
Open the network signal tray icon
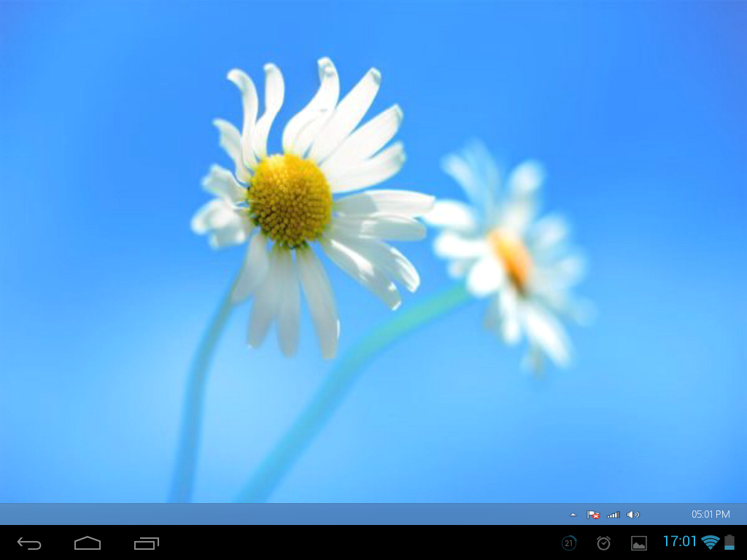pos(613,515)
